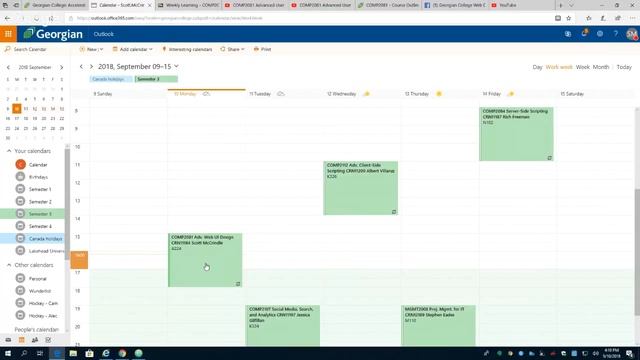This screenshot has height=360, width=640.
Task: Print the calendar
Action: (262, 49)
